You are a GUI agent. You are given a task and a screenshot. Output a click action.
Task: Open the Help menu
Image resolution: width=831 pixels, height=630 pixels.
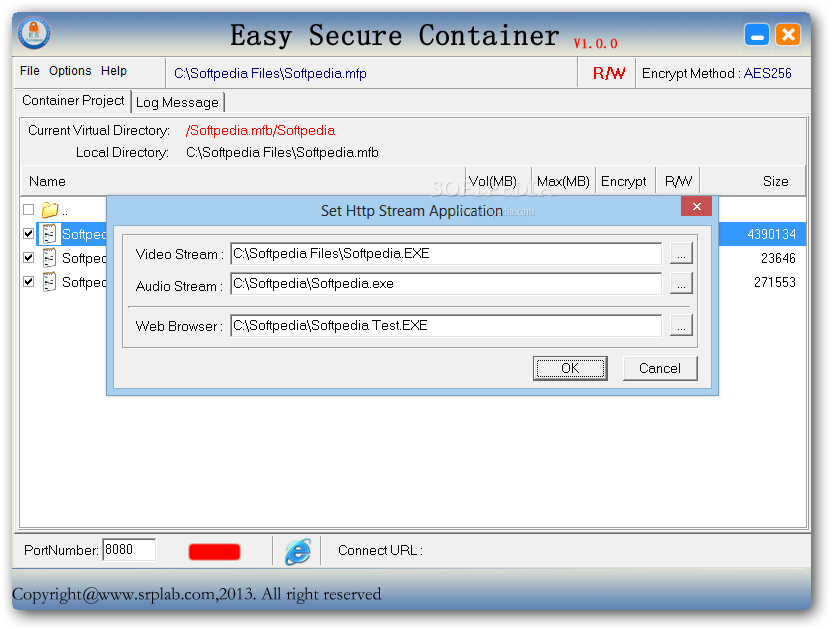pos(114,71)
